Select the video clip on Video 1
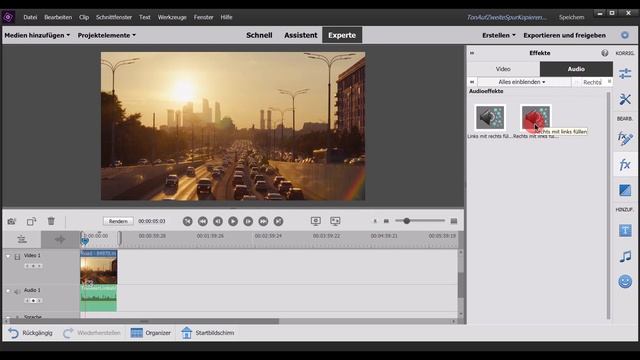Image resolution: width=640 pixels, height=360 pixels. [98, 267]
